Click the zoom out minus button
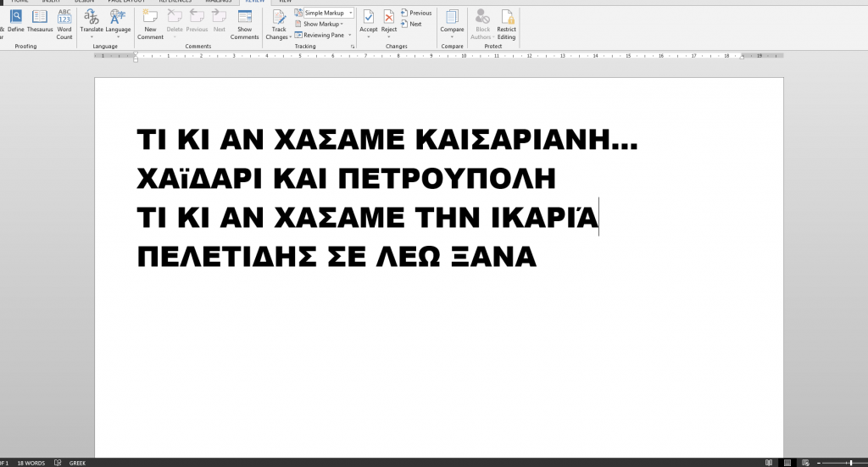The height and width of the screenshot is (467, 868). pyautogui.click(x=819, y=463)
